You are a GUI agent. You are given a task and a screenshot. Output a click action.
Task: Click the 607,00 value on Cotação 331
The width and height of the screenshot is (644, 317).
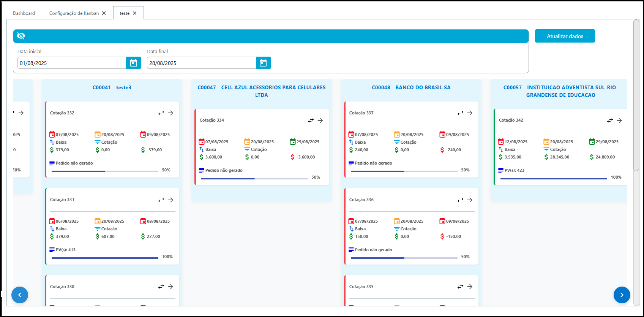click(x=108, y=236)
